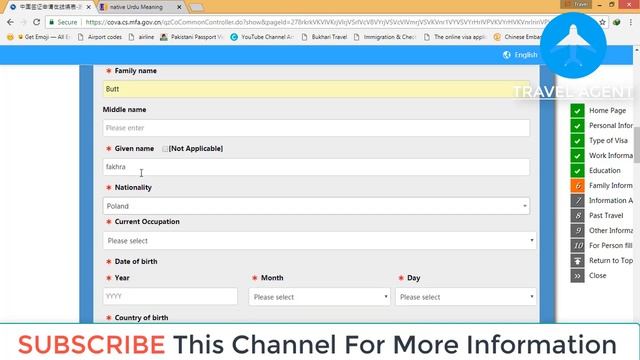Click the green extension icon in toolbar
The image size is (640, 360).
point(617,22)
